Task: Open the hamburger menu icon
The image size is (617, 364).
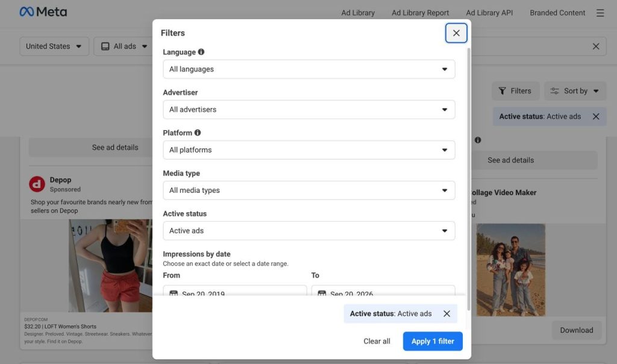Action: click(600, 13)
